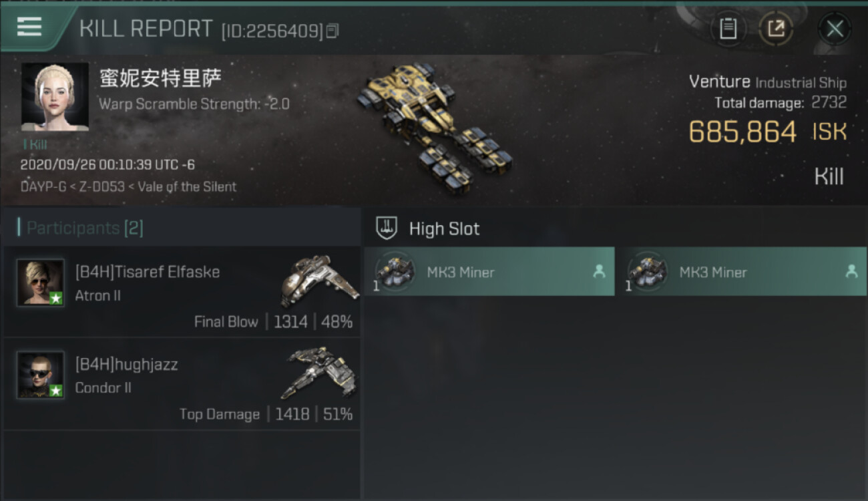Open the clipboard icon in header
The height and width of the screenshot is (501, 868).
(x=728, y=29)
